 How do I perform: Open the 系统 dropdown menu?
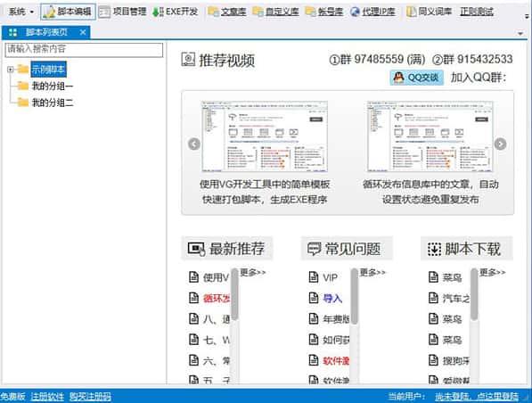pyautogui.click(x=21, y=12)
